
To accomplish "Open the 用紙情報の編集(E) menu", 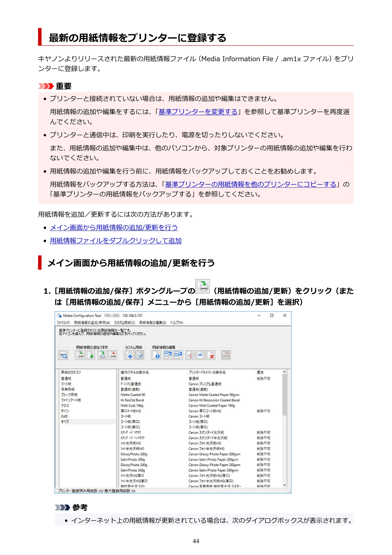I will pos(152,323).
